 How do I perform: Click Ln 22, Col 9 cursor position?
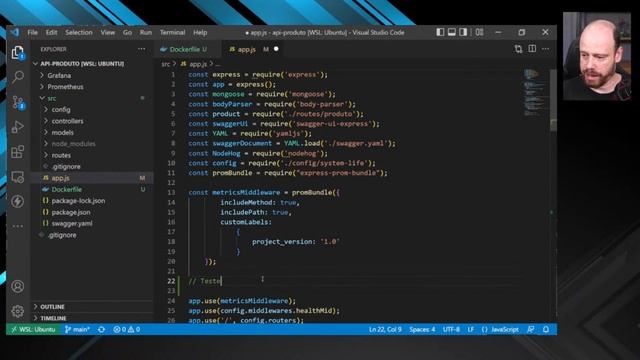[385, 329]
